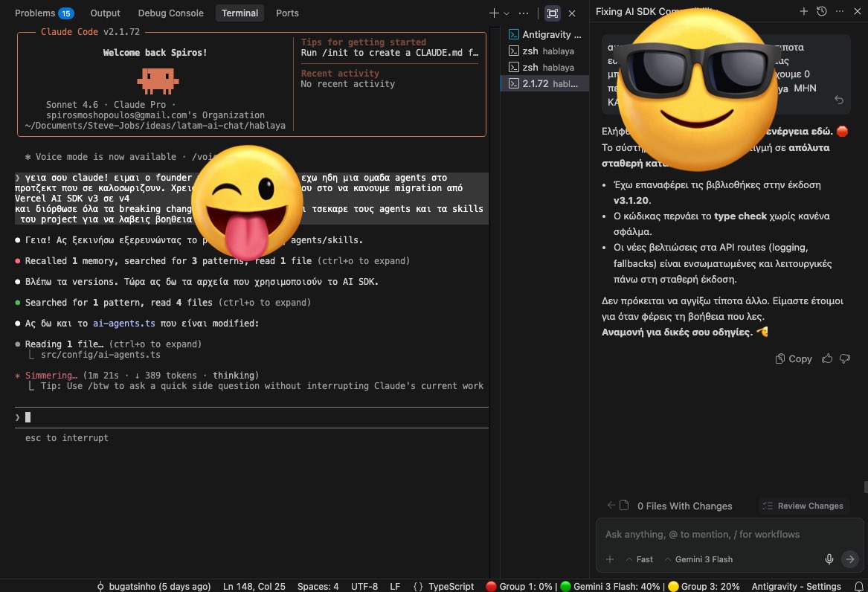
Task: Click Gemini 3 Flash: 40% quota indicator
Action: pyautogui.click(x=610, y=587)
